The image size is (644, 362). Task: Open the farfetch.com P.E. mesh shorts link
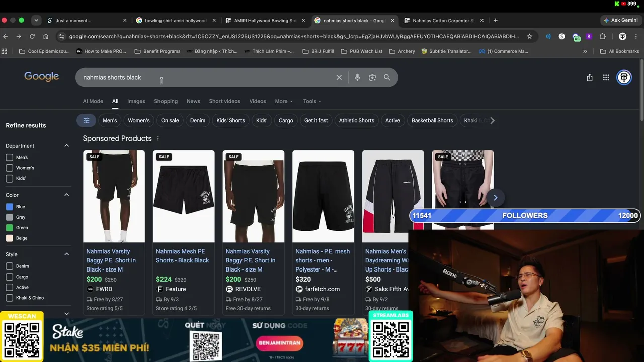(323, 260)
